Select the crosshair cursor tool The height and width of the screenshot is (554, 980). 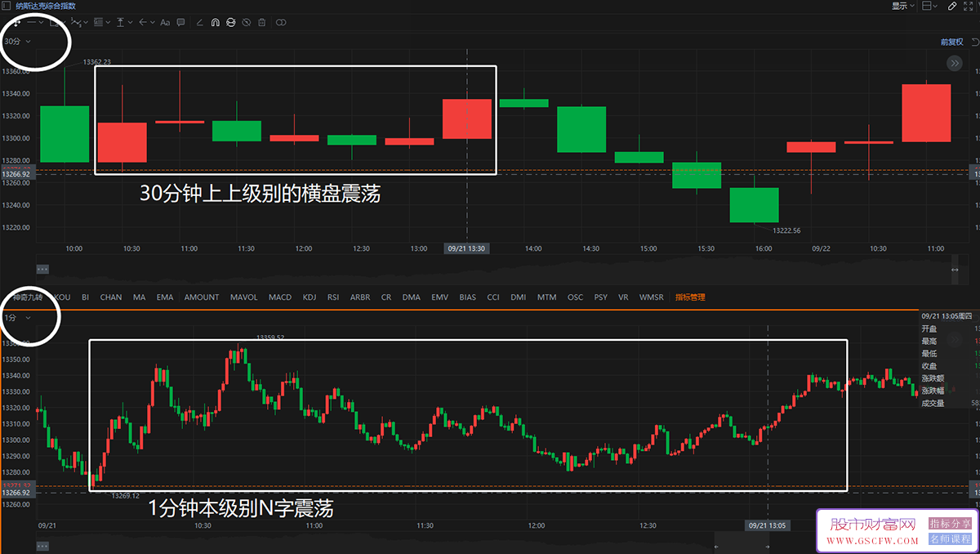(x=16, y=23)
